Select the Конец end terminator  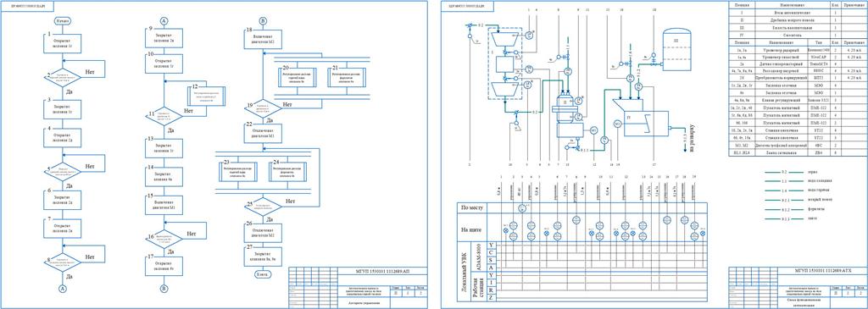point(263,273)
